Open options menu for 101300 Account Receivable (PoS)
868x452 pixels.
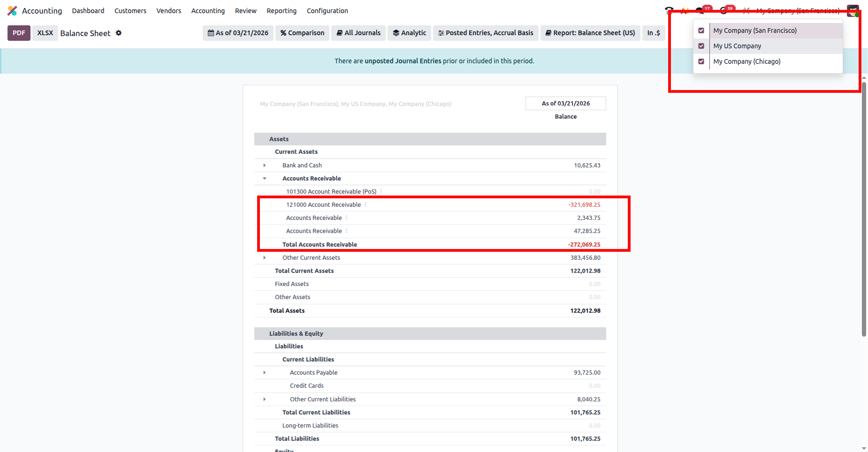[381, 192]
